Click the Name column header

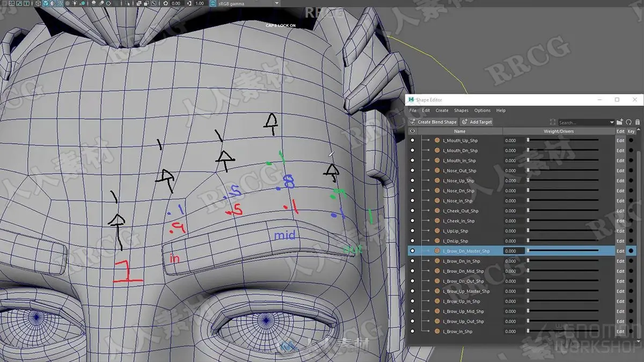460,131
